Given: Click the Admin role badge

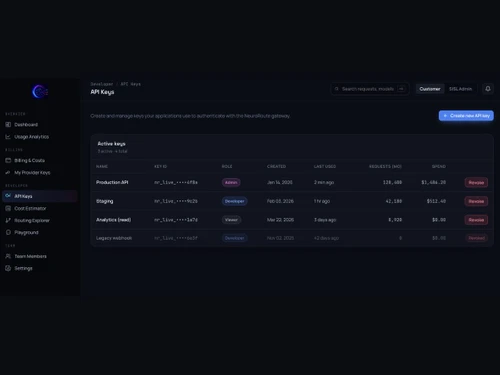Looking at the screenshot, I should point(231,182).
